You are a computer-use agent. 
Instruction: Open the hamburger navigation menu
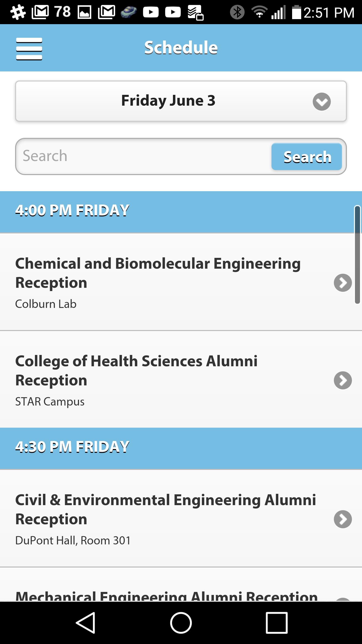click(29, 49)
